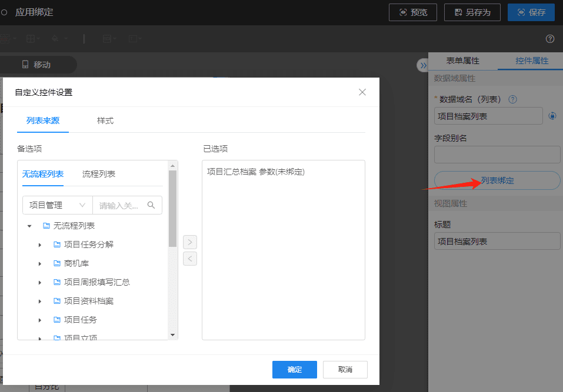Select 项目汇总档案 参数(未绑定) in 已选项
Screen dimensions: 563x392
click(256, 172)
